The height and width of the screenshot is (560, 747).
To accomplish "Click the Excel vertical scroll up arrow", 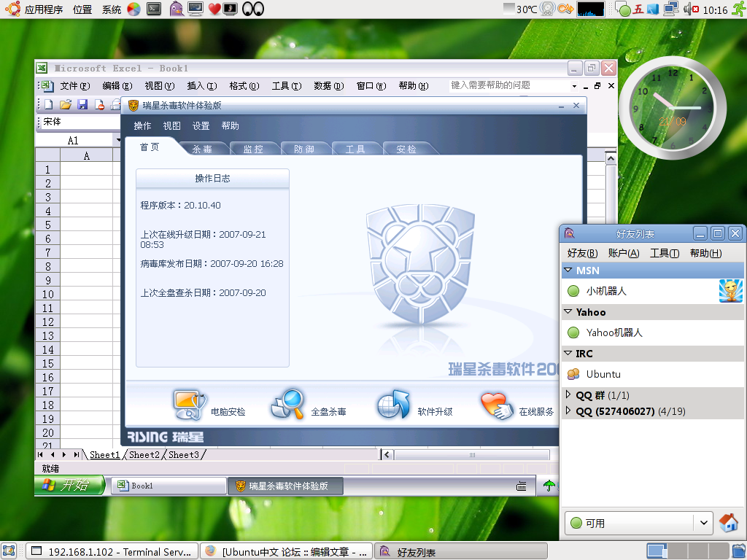I will [x=611, y=158].
